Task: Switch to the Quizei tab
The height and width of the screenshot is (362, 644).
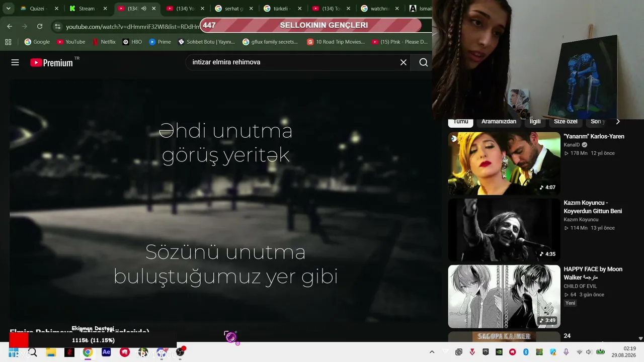Action: click(37, 9)
